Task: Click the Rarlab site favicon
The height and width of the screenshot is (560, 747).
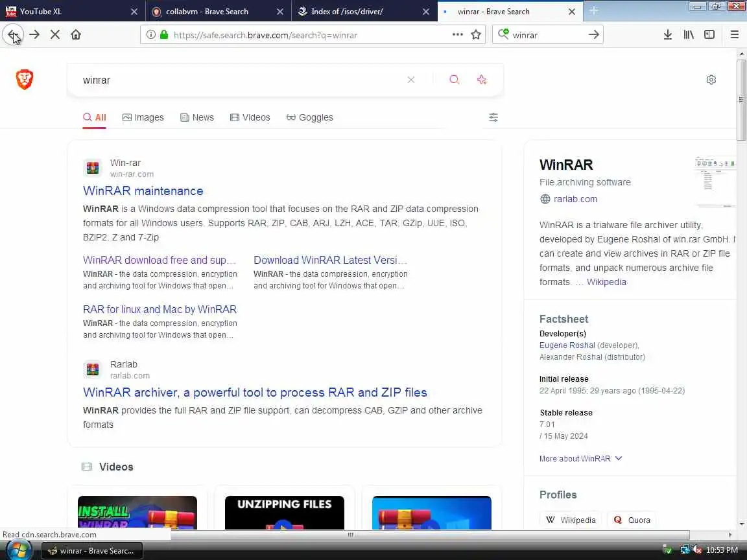Action: pos(93,369)
